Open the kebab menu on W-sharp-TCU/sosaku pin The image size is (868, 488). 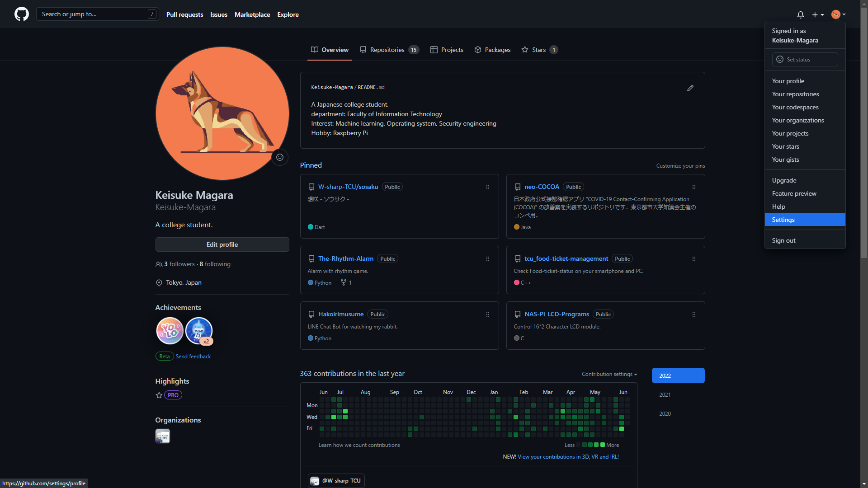tap(487, 187)
